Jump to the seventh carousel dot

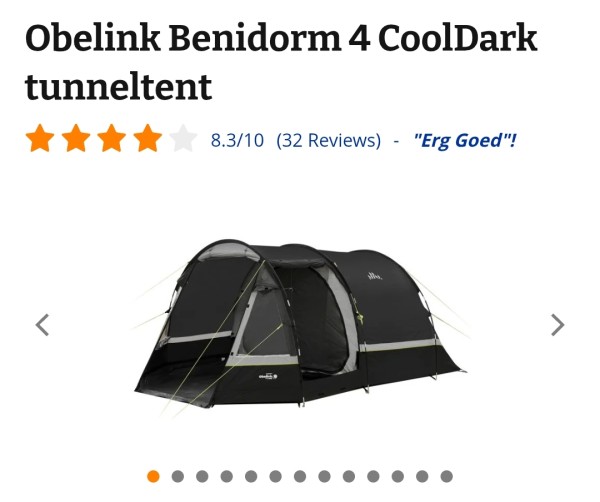(300, 476)
